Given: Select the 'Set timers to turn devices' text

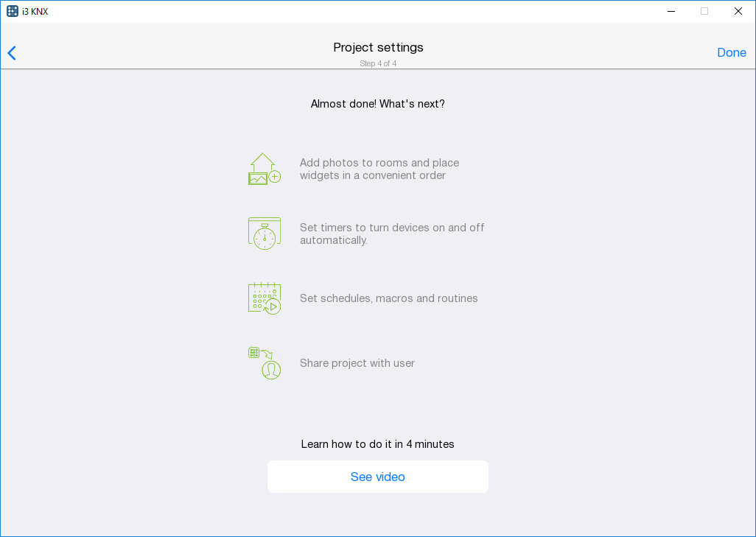Looking at the screenshot, I should [391, 234].
